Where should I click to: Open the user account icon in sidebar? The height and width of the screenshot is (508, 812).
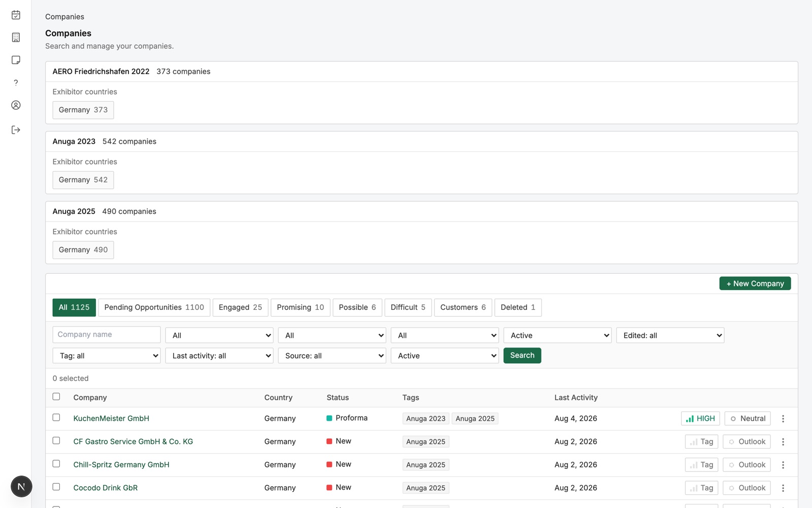coord(16,105)
